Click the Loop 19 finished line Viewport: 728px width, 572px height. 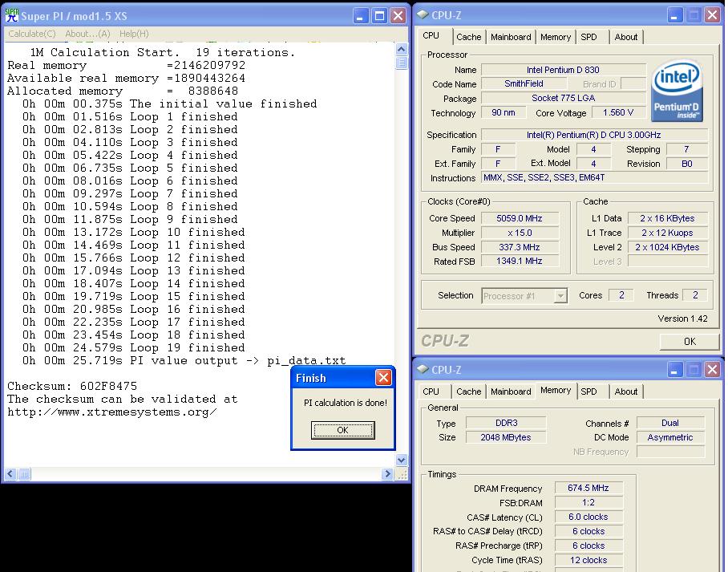[134, 347]
